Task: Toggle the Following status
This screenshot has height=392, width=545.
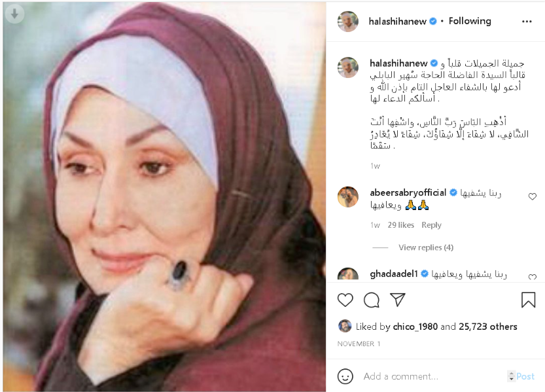Action: pos(470,21)
